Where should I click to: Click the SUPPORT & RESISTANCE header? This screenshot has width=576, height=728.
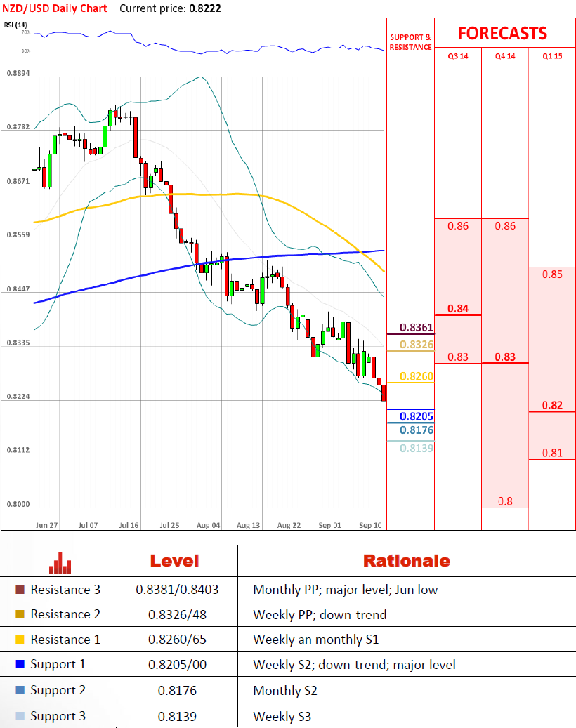tap(411, 42)
